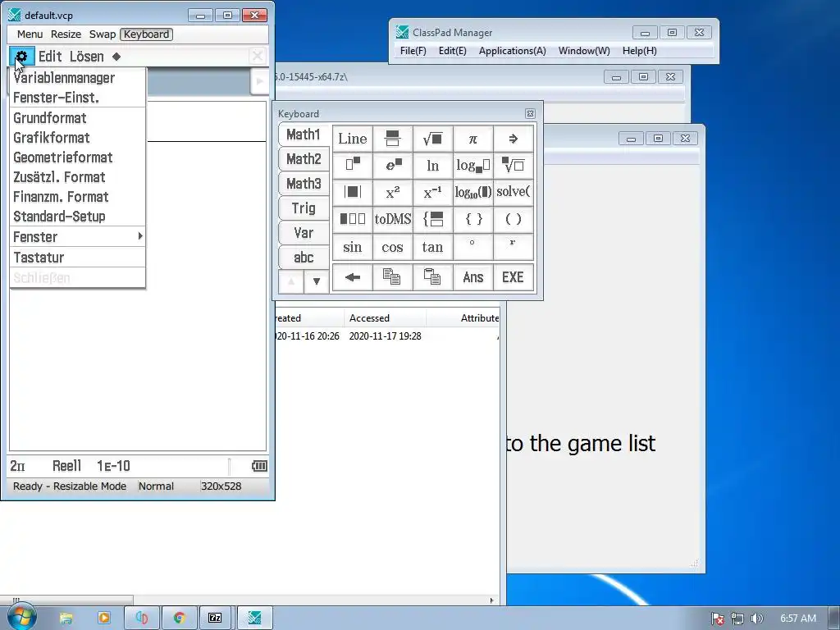Insert degree symbol key
The image size is (840, 630).
[473, 247]
